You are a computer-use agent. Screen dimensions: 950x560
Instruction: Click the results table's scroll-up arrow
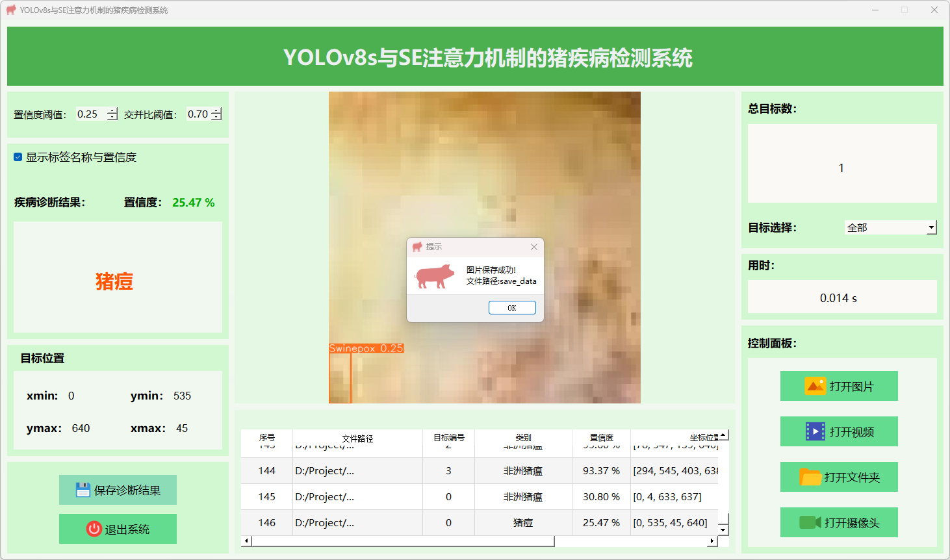[723, 435]
